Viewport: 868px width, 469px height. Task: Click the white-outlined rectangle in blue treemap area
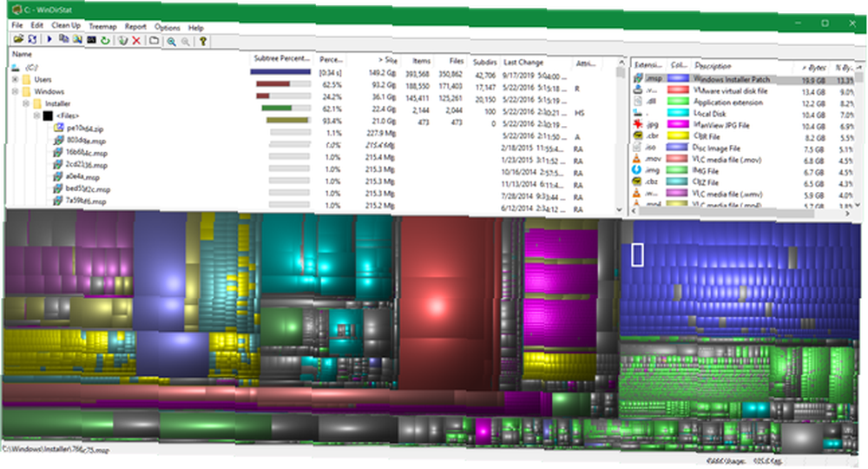(x=637, y=254)
